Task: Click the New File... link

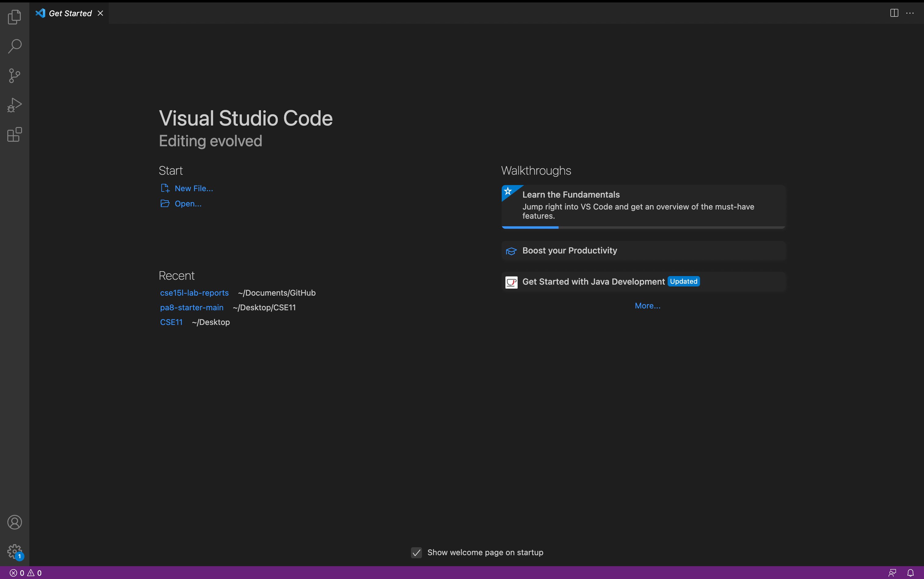Action: coord(193,188)
